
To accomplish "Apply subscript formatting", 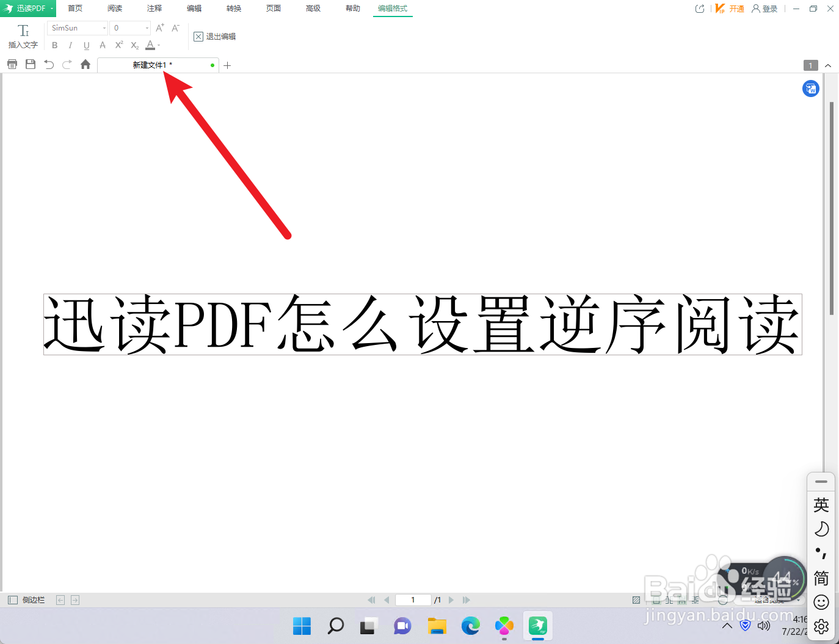I will pyautogui.click(x=135, y=45).
